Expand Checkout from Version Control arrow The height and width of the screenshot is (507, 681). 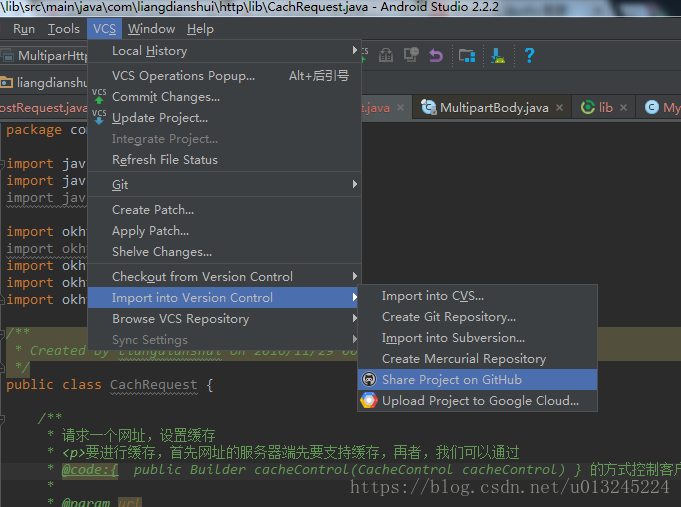pos(354,276)
